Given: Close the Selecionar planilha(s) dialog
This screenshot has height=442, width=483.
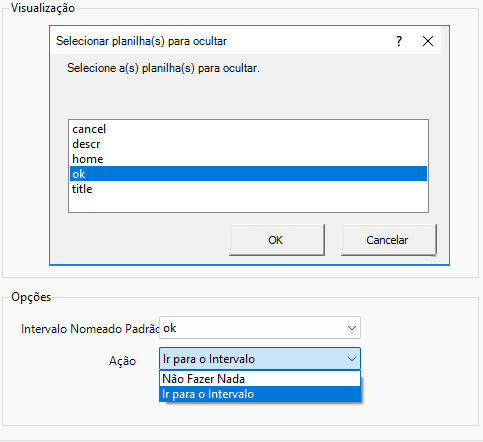Looking at the screenshot, I should coord(428,41).
